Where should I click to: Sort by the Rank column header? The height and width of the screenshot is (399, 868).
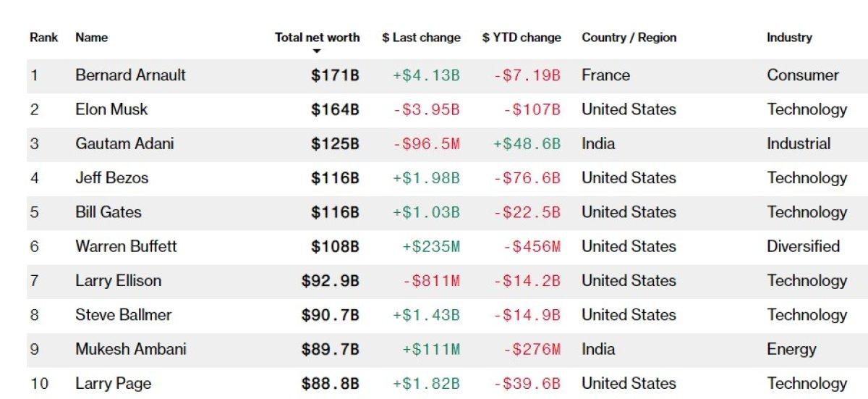coord(43,38)
